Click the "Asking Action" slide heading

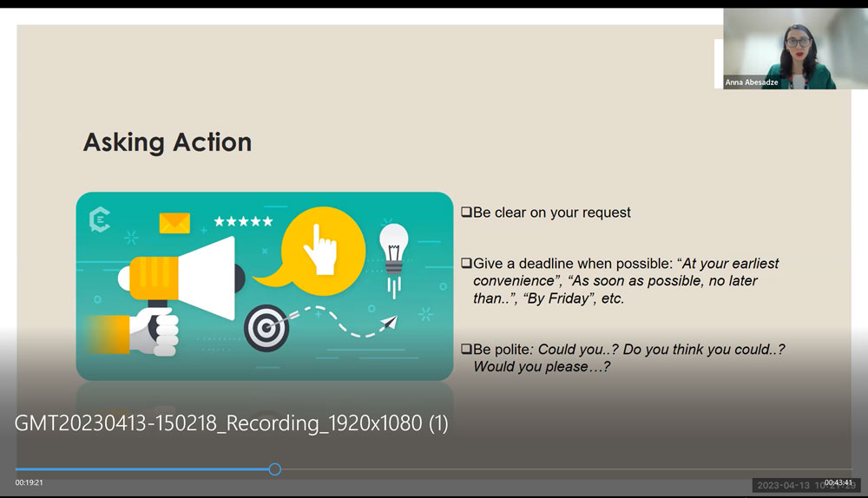tap(168, 142)
